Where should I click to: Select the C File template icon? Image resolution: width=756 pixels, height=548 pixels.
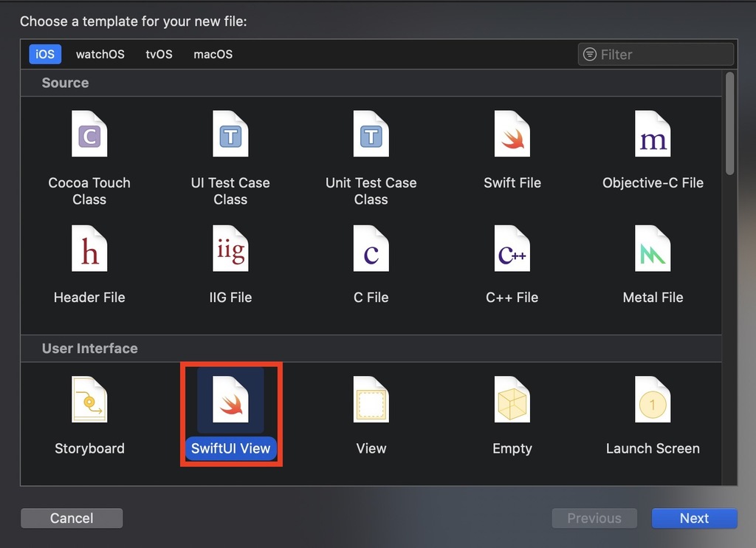click(371, 248)
